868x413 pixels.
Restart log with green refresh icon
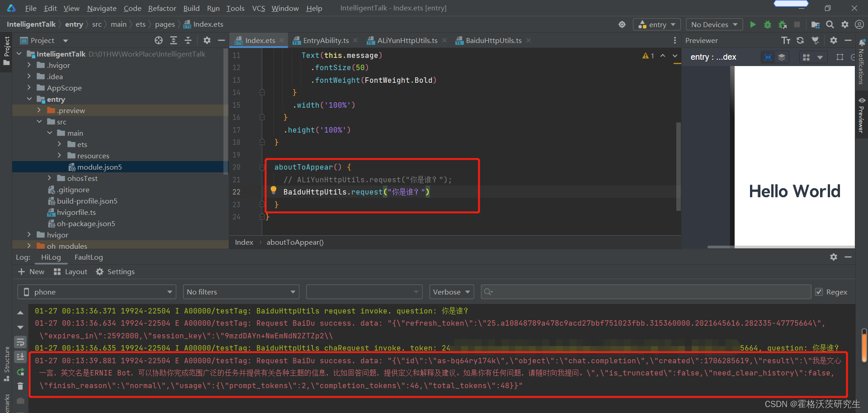[20, 371]
